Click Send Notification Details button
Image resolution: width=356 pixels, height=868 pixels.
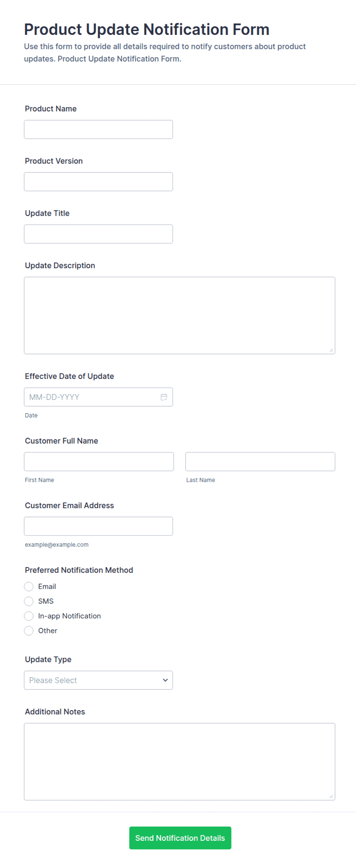point(180,838)
